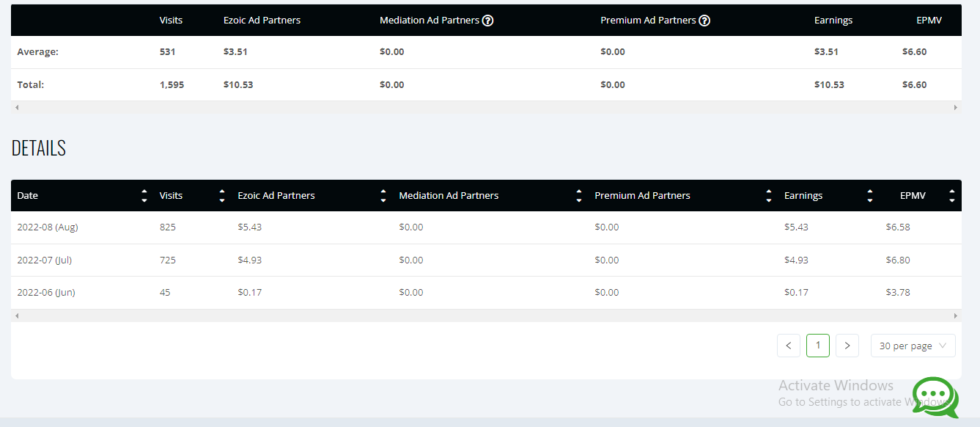Go to the previous page of results
Image resolution: width=980 pixels, height=427 pixels.
pos(789,346)
